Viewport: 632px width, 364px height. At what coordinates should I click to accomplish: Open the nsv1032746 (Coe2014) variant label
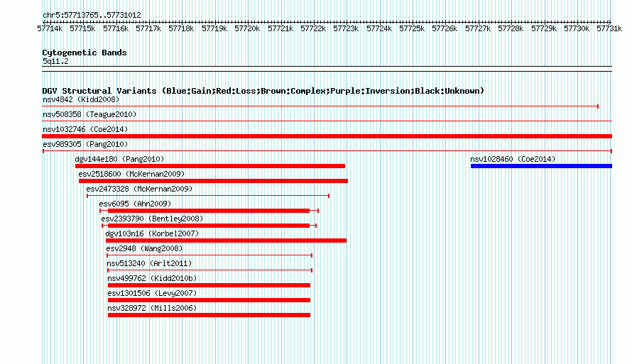pos(85,129)
